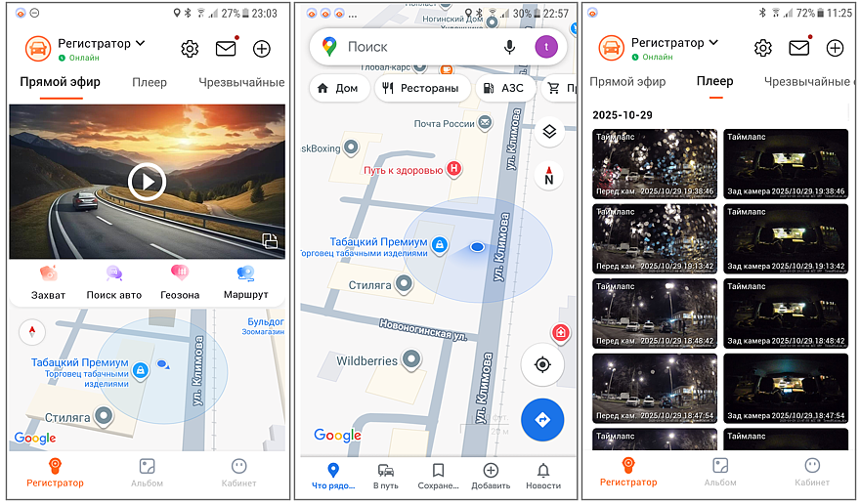Expand Регистратор dropdown on live video screen

(x=140, y=43)
